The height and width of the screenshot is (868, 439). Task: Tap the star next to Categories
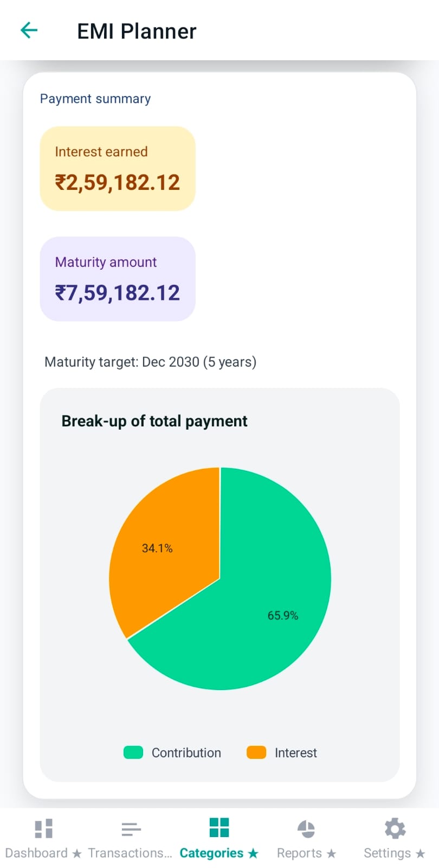(x=253, y=853)
